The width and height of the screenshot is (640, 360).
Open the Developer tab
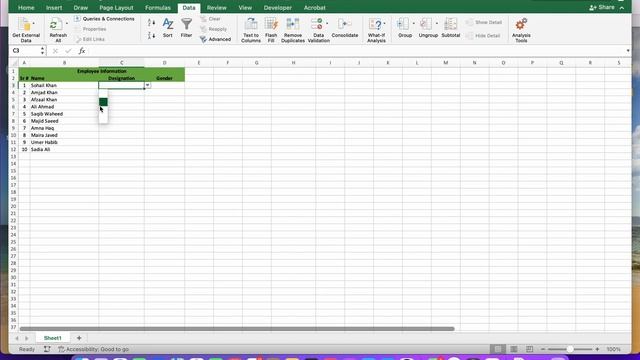tap(278, 8)
